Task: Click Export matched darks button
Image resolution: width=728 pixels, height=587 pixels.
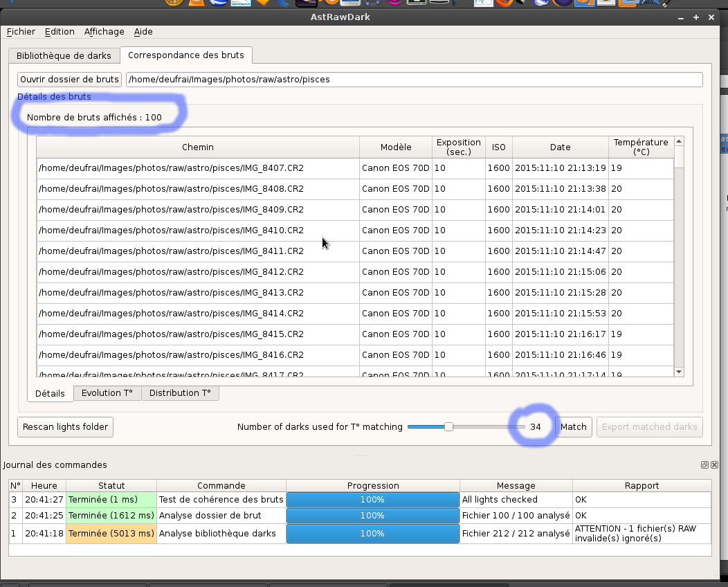Action: (x=650, y=427)
